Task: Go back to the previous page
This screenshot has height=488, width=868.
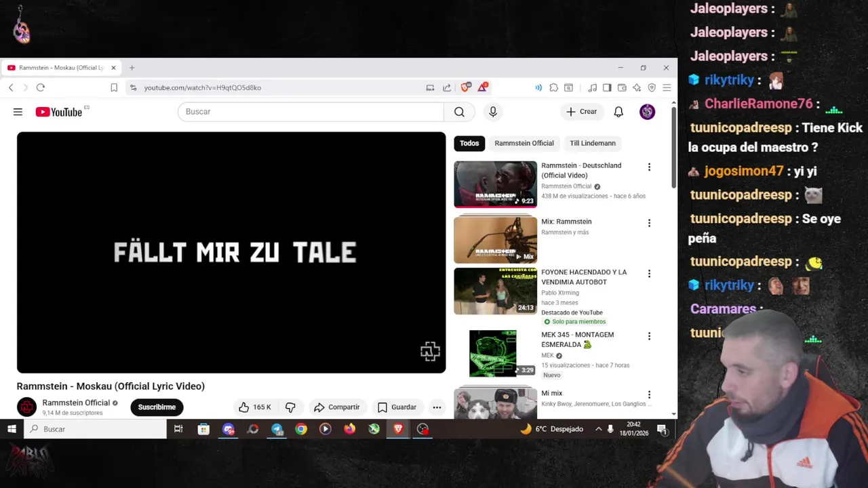Action: (11, 87)
